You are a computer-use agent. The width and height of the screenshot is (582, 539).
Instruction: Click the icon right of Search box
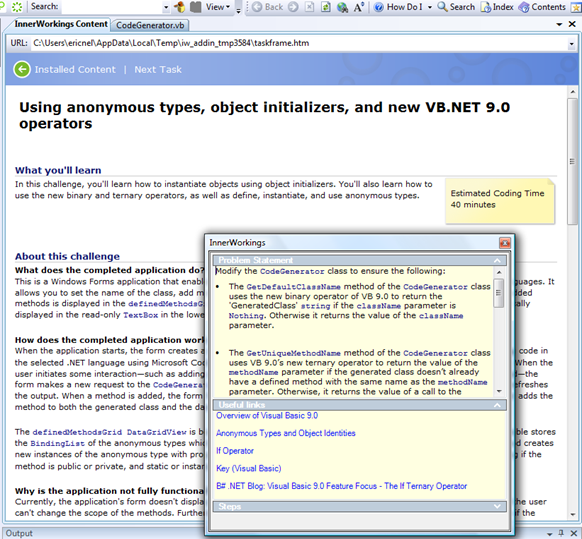180,7
